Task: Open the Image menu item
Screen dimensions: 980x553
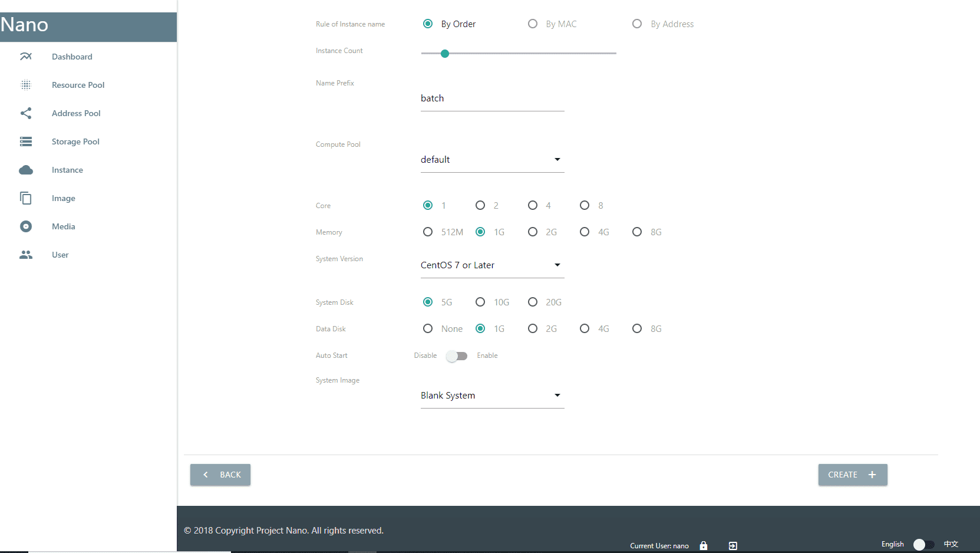Action: [63, 198]
